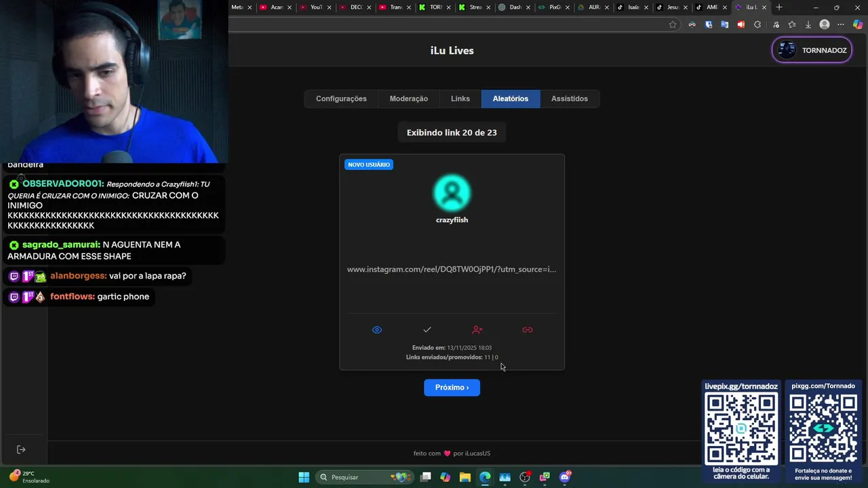Click the livepix.gg/tornnadoz QR code
The height and width of the screenshot is (488, 868).
tap(741, 429)
